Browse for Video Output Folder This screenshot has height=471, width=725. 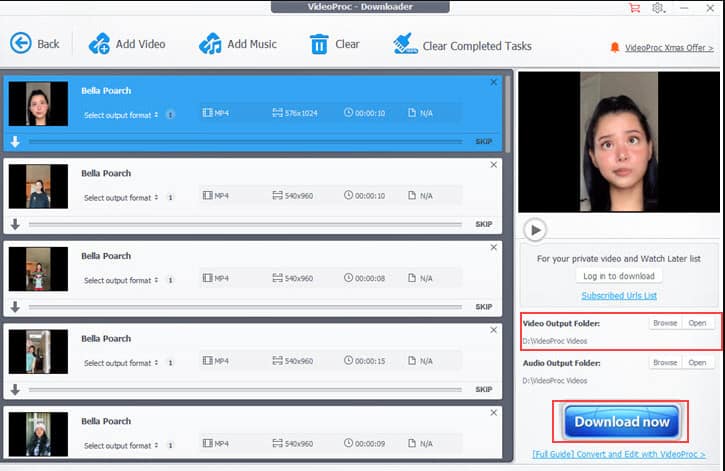click(665, 323)
